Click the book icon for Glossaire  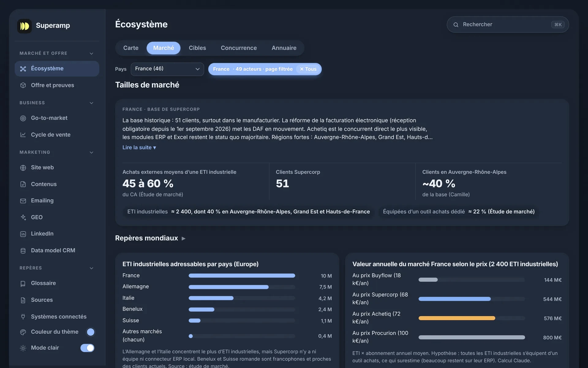(x=23, y=284)
